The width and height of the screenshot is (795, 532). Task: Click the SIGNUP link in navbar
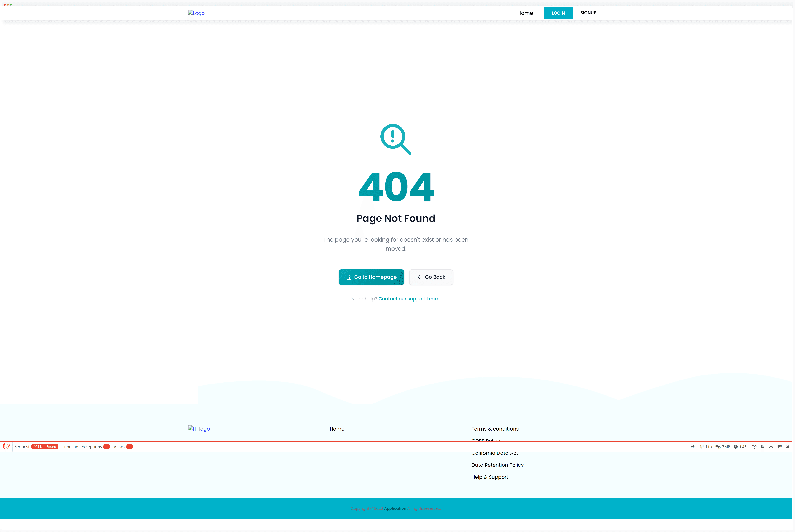(588, 13)
